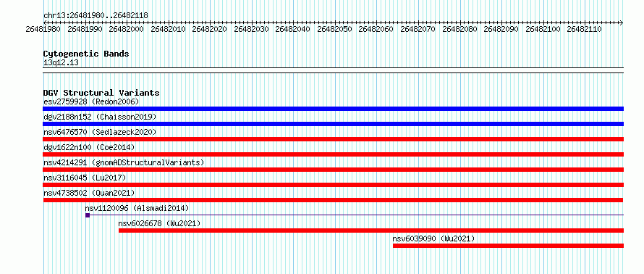Click ruler position 26481980
The height and width of the screenshot is (274, 644).
click(43, 30)
